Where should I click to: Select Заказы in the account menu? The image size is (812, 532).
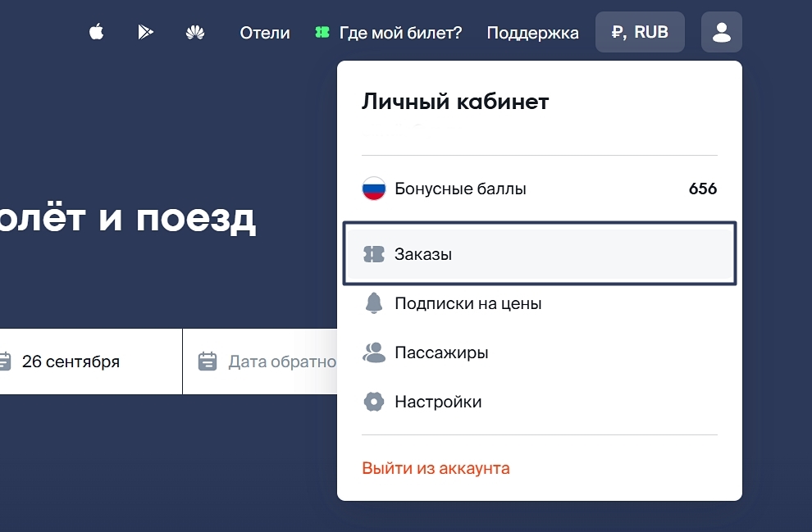click(423, 254)
